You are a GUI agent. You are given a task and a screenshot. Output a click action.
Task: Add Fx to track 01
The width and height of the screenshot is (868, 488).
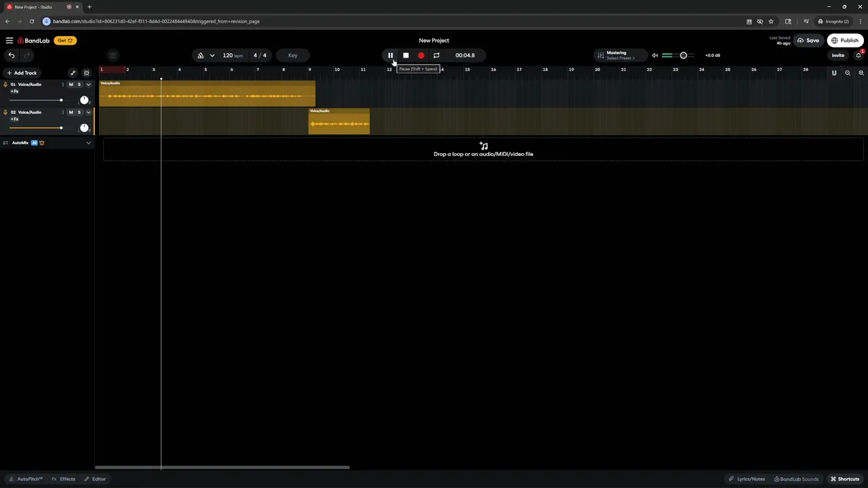(14, 91)
